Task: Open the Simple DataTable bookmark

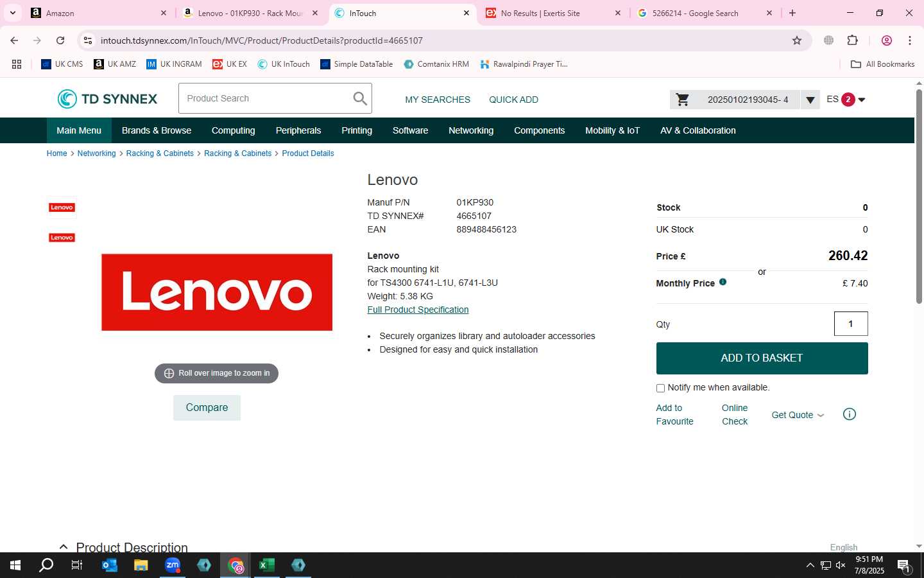Action: 356,64
